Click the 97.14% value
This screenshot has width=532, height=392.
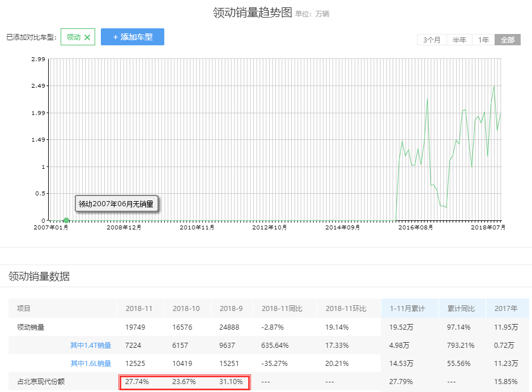[x=459, y=327]
